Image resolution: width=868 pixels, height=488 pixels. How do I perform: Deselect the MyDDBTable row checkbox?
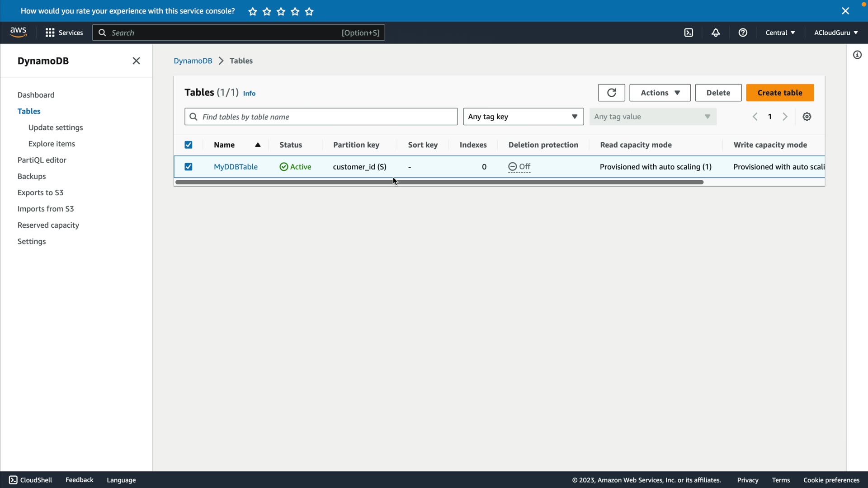coord(189,167)
